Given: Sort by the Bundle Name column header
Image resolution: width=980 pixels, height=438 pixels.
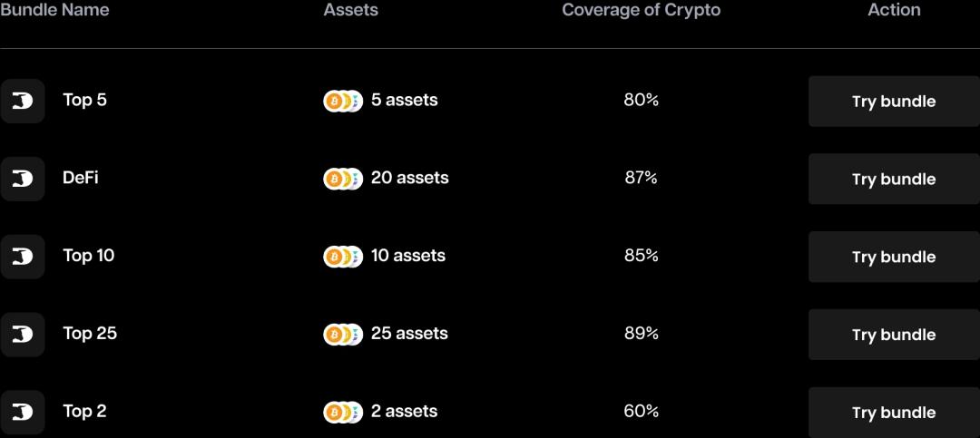Looking at the screenshot, I should [x=54, y=10].
